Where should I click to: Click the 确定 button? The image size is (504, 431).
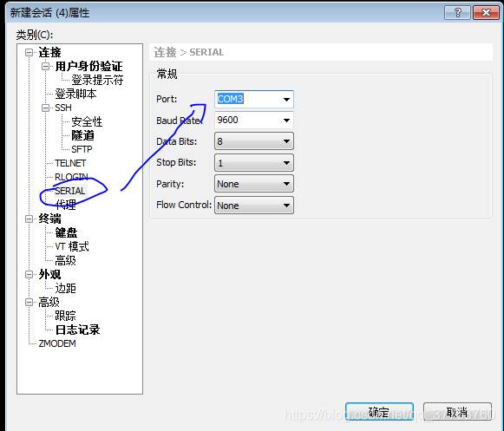tap(379, 412)
